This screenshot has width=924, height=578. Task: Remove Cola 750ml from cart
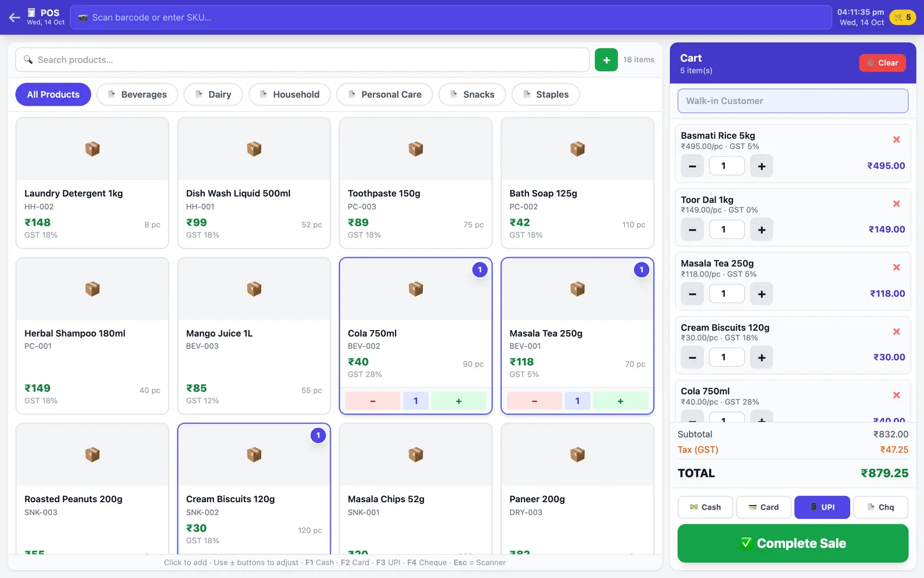896,395
